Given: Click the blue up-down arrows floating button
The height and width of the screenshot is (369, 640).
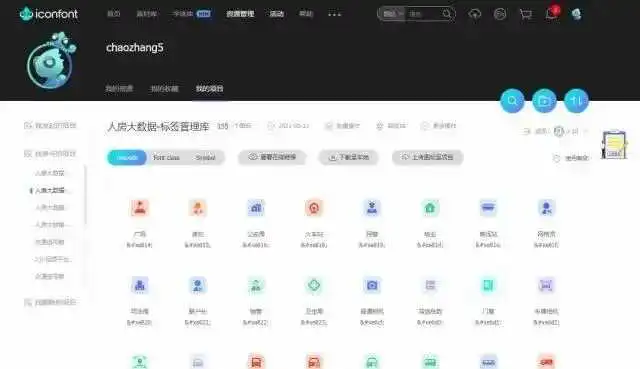Looking at the screenshot, I should click(576, 100).
